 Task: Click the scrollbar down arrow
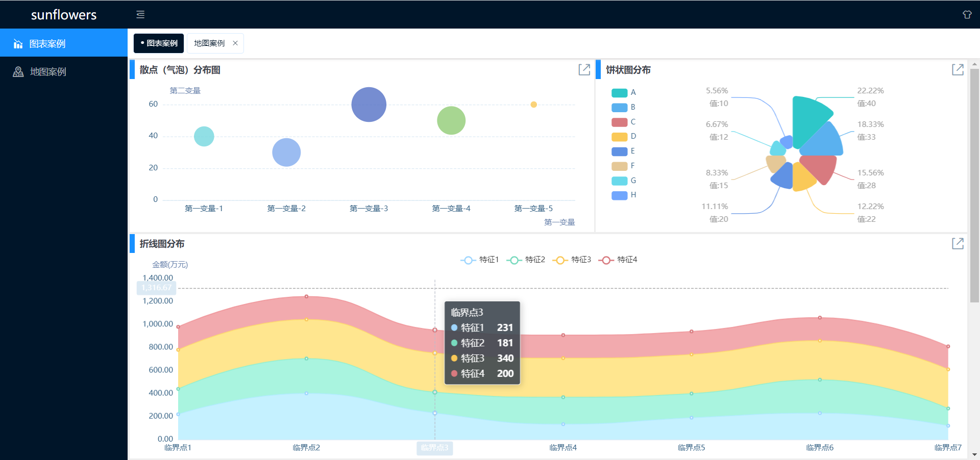coord(974,455)
